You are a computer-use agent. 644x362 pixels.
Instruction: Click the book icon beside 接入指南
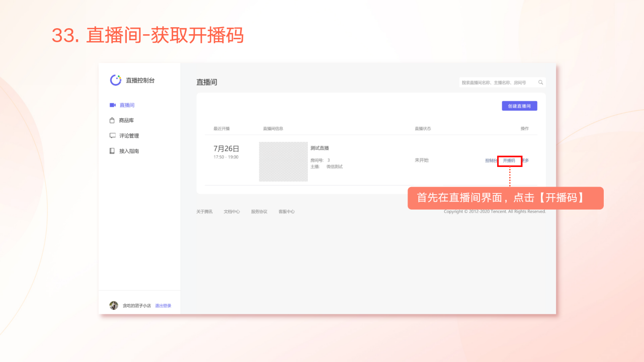pos(113,151)
